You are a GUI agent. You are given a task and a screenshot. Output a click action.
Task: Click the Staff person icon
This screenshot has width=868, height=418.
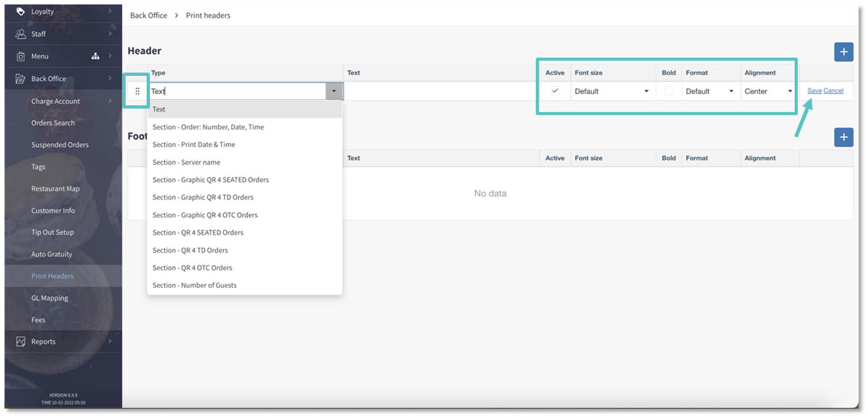coord(20,33)
